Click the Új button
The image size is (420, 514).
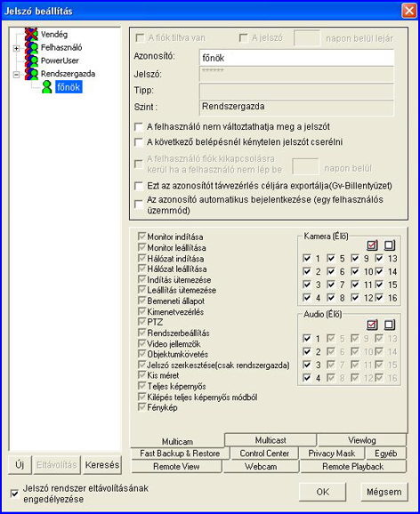(20, 465)
